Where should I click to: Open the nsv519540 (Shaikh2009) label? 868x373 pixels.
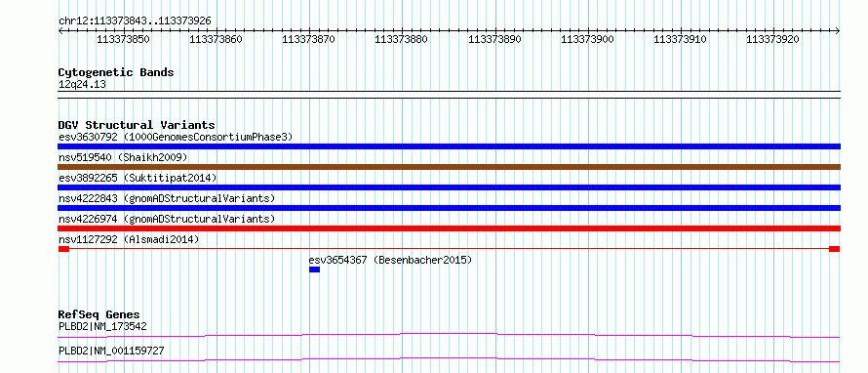click(x=123, y=157)
